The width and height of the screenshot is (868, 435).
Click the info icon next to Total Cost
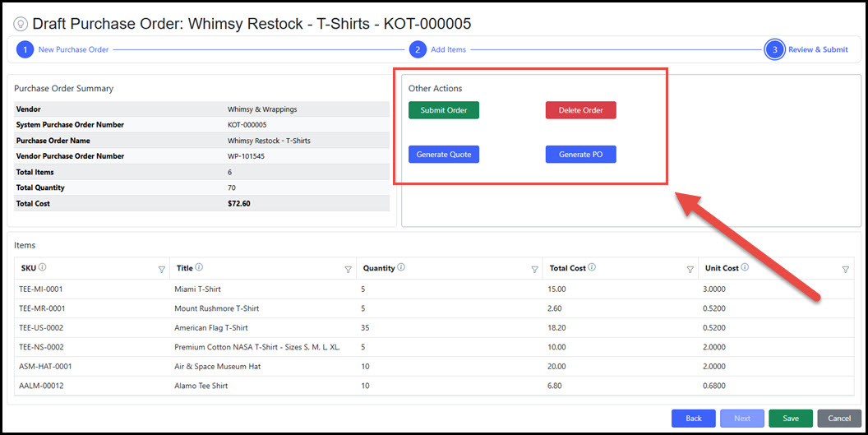point(592,267)
